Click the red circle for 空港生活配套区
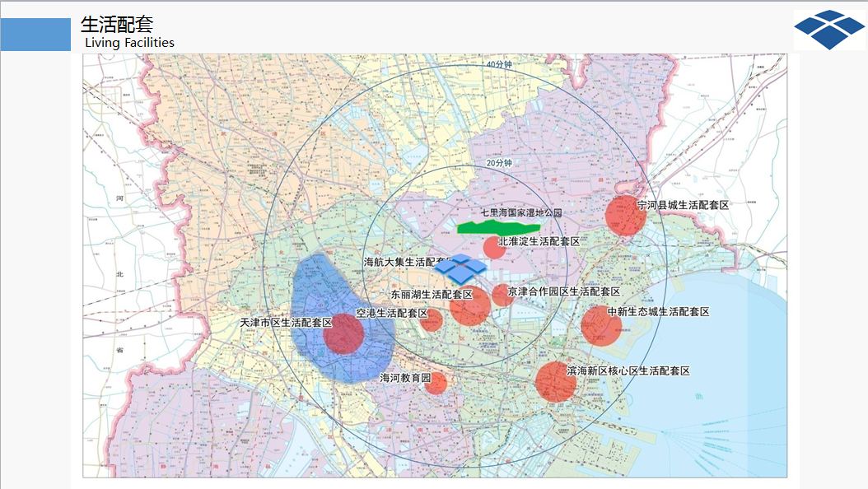This screenshot has height=489, width=868. pos(432,320)
